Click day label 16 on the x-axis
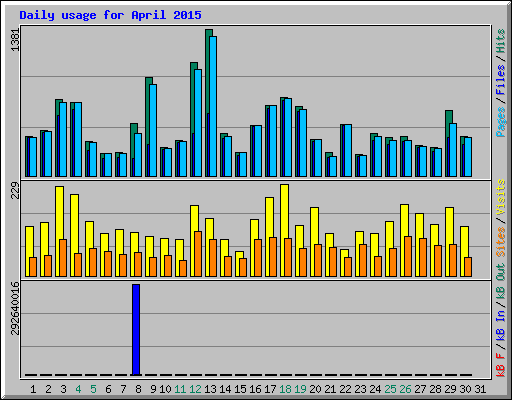512x400 pixels. pos(255,389)
